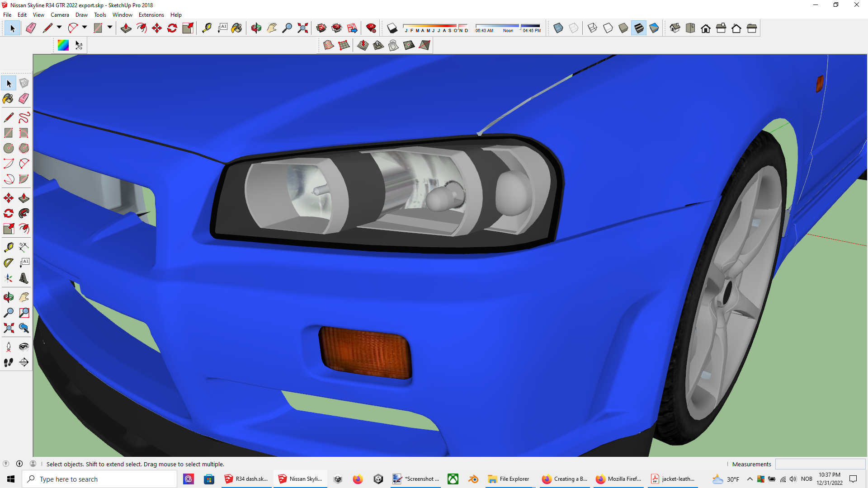
Task: Select the Rotated Rectangle tool
Action: (x=24, y=133)
